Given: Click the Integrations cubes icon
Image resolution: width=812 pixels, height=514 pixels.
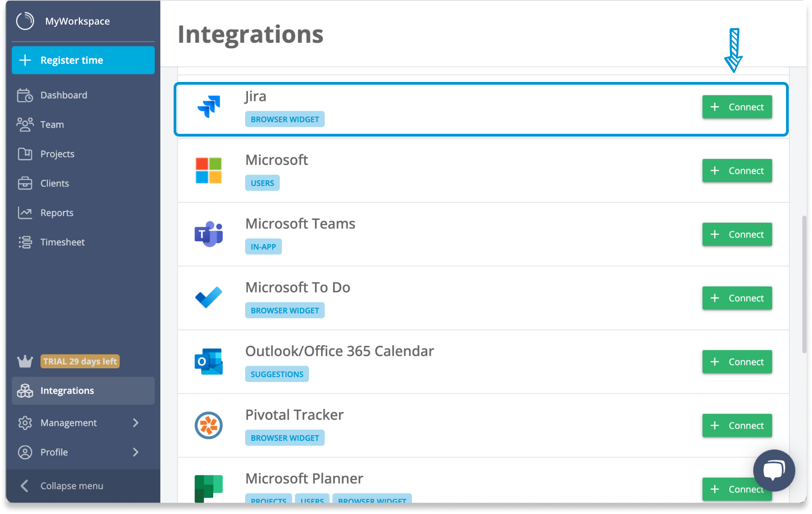Looking at the screenshot, I should pyautogui.click(x=25, y=391).
